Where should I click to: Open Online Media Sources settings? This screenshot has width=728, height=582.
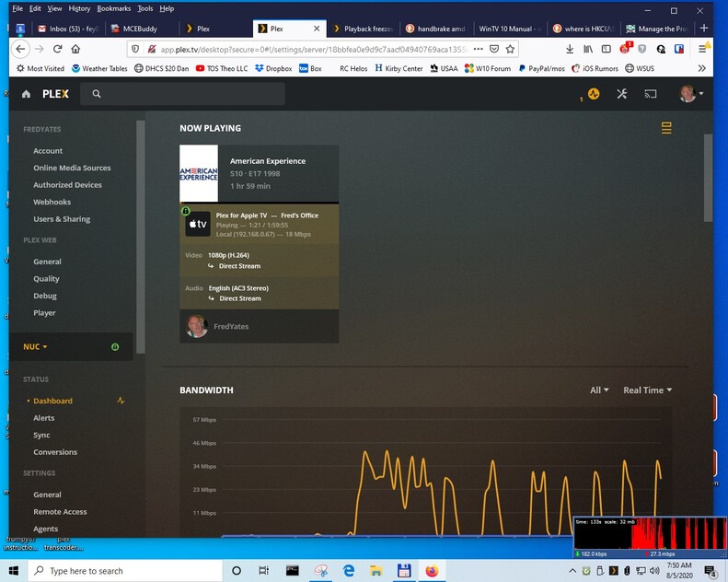tap(72, 168)
